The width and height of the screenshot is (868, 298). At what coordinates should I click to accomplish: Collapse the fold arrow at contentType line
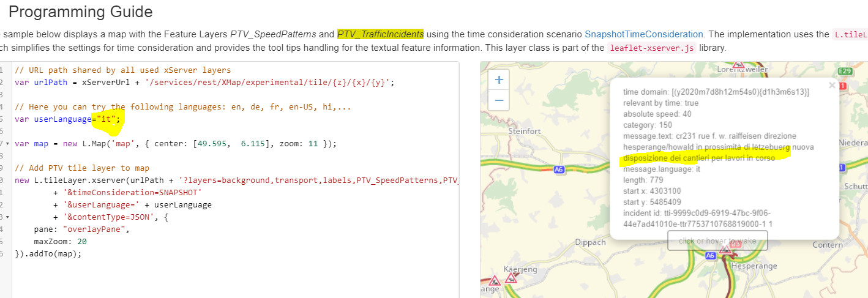[7, 217]
